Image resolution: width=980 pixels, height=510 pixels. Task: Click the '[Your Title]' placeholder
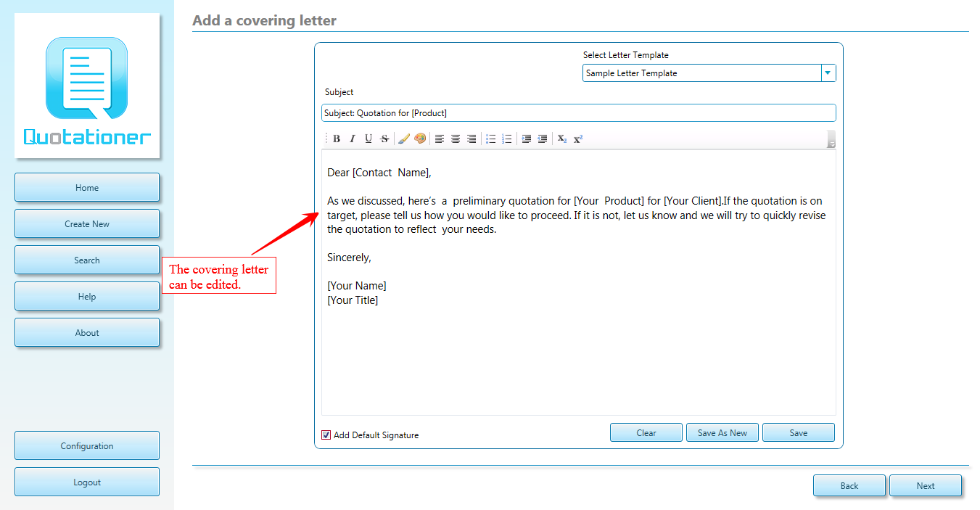click(353, 300)
